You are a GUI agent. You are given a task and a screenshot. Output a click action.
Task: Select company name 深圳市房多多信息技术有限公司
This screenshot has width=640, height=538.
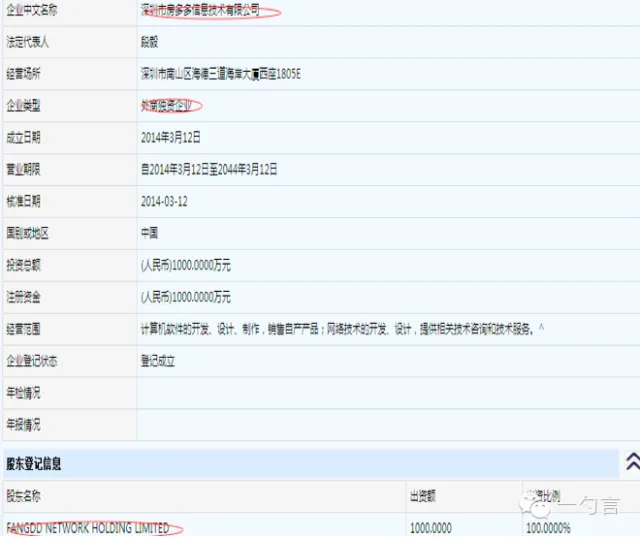pyautogui.click(x=200, y=10)
